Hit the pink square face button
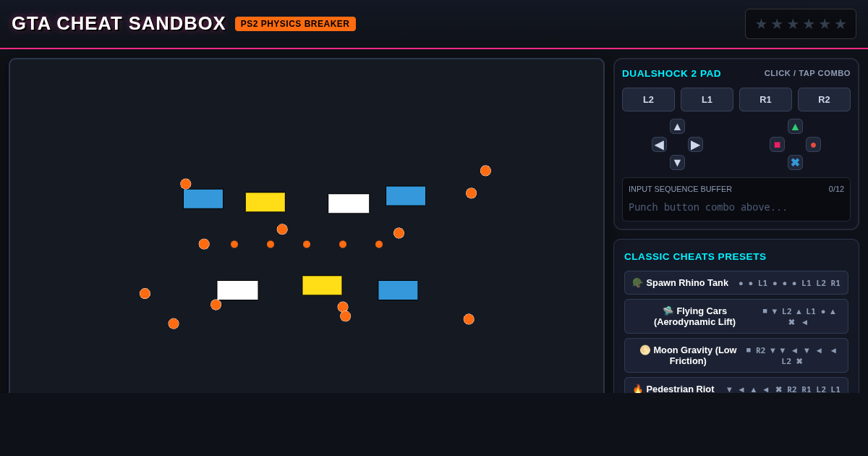This screenshot has height=456, width=868. [x=777, y=145]
